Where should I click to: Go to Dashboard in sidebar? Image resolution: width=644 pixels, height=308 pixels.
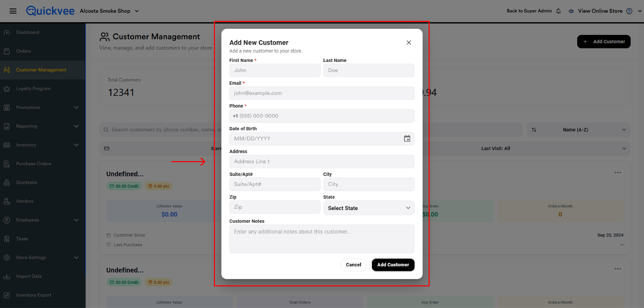(28, 32)
